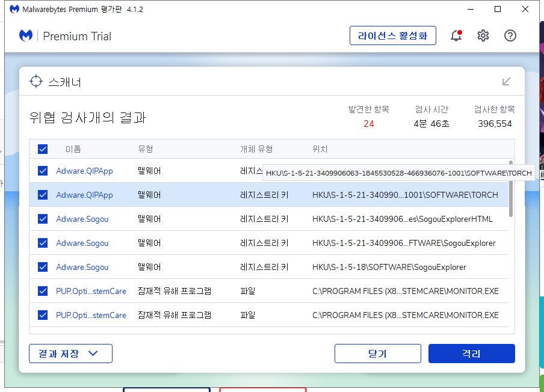
Task: Toggle the select-all checkbox in header
Action: tap(43, 149)
